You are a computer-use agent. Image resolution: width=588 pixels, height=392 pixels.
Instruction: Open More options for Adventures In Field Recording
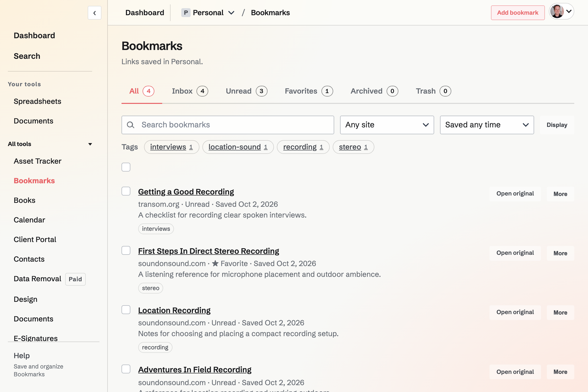tap(560, 372)
